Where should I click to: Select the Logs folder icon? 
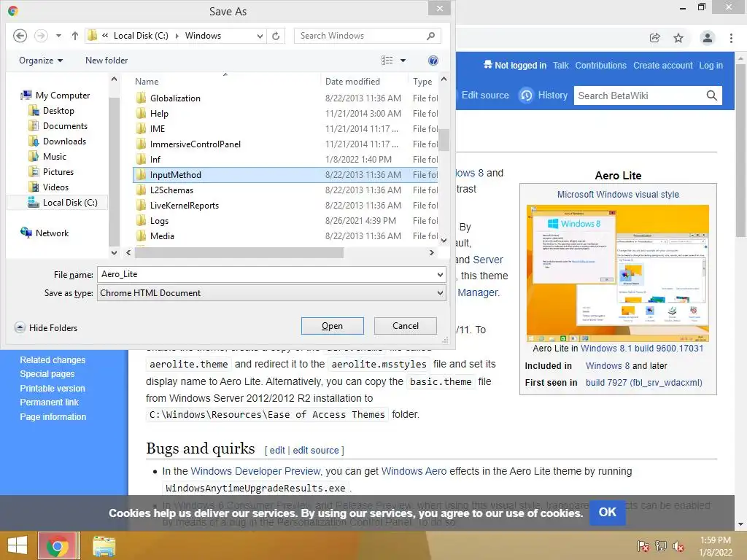tap(141, 220)
